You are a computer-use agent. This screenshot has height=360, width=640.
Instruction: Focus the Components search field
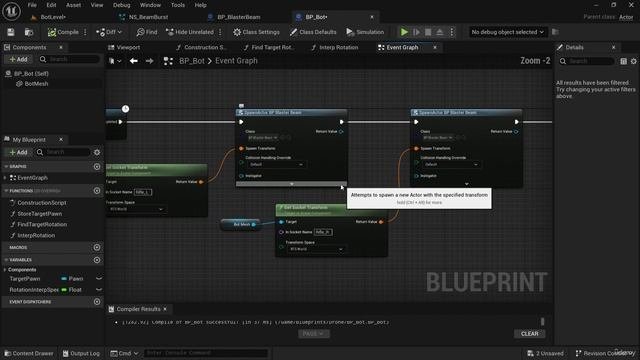[x=69, y=59]
